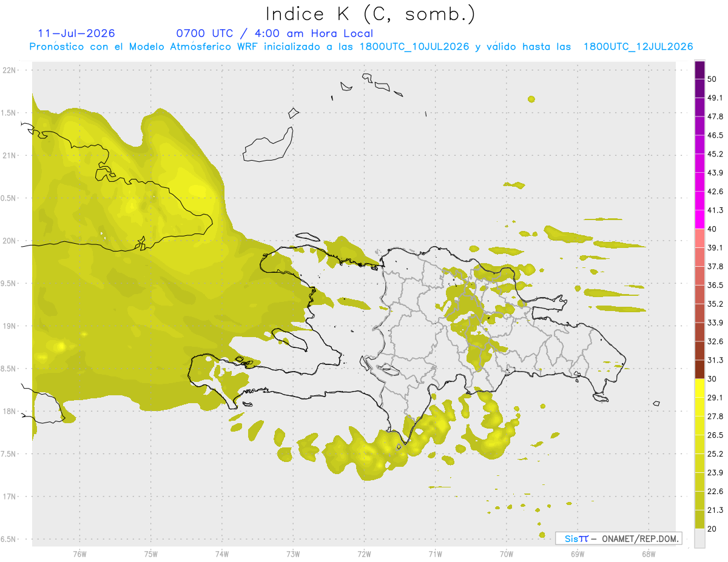The height and width of the screenshot is (562, 728).
Task: Click the '20' value on the color scale
Action: point(712,529)
